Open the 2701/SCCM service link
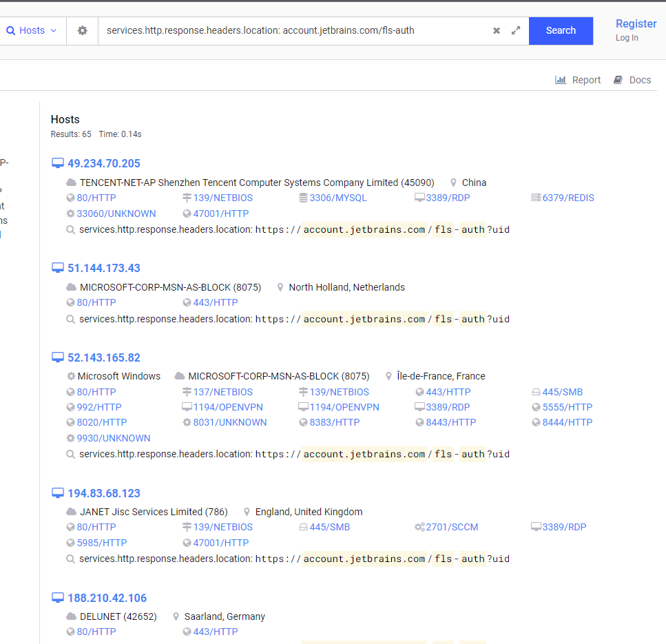Image resolution: width=666 pixels, height=644 pixels. coord(451,527)
